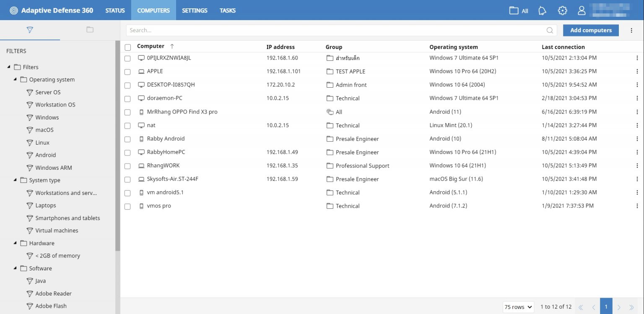Click the Adaptive Defense 360 logo icon
644x314 pixels.
pyautogui.click(x=14, y=10)
